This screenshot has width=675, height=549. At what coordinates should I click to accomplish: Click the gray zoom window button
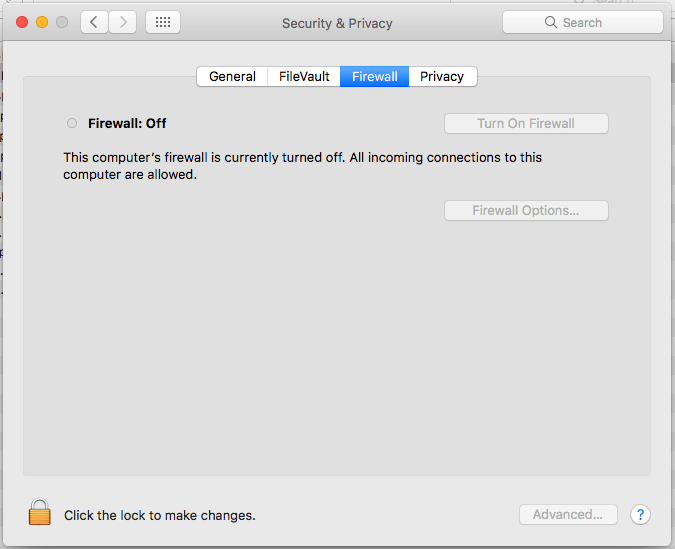pyautogui.click(x=62, y=22)
